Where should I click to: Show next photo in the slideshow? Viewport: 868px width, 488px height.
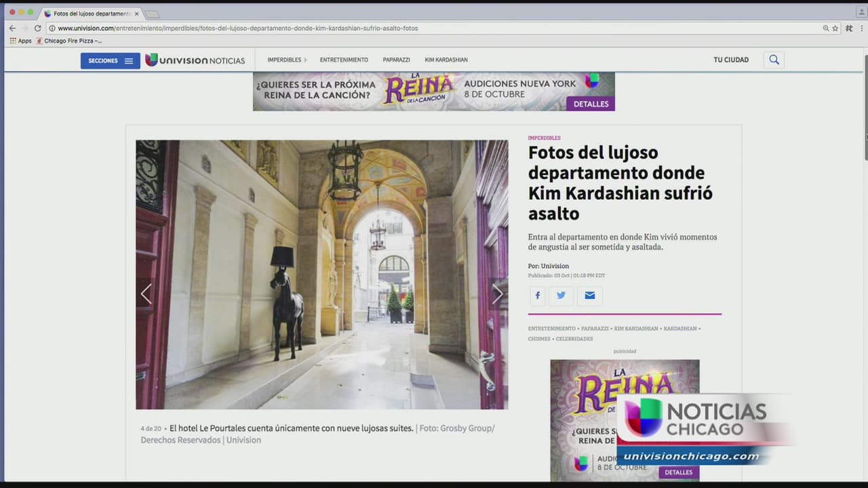[497, 293]
